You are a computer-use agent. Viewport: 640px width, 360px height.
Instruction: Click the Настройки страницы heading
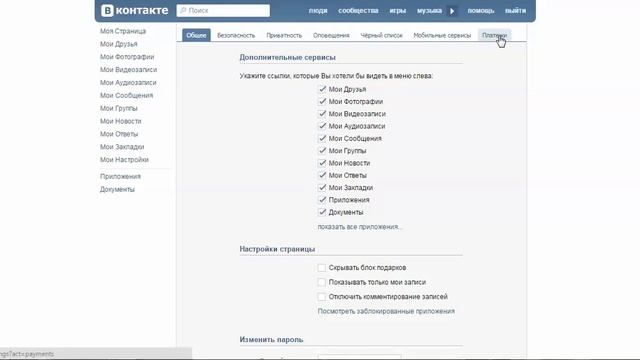(277, 249)
